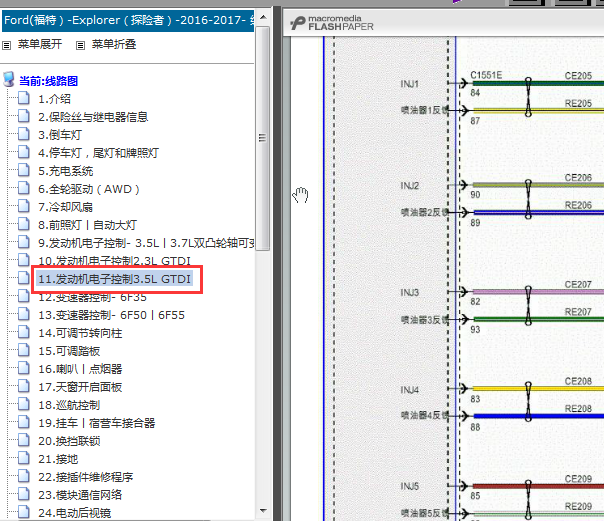Open 8.前照灯 | 自动大灯
This screenshot has width=604, height=521.
[87, 225]
